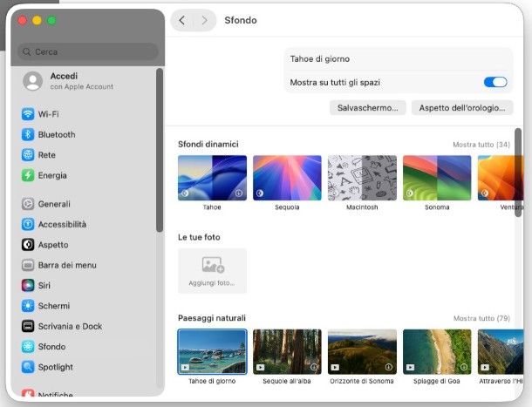Select the Generali gear icon

[x=28, y=204]
